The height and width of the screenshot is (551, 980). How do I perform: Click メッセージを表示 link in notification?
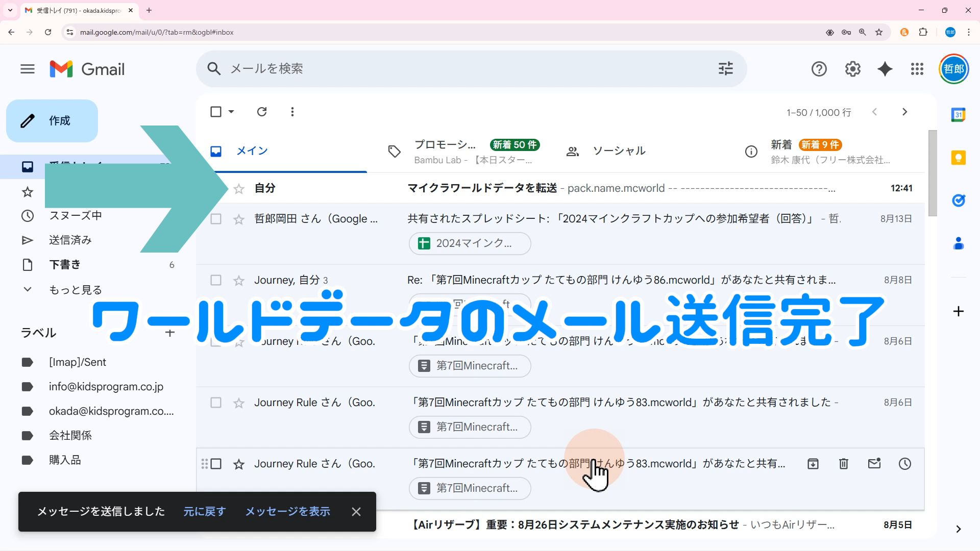[287, 511]
